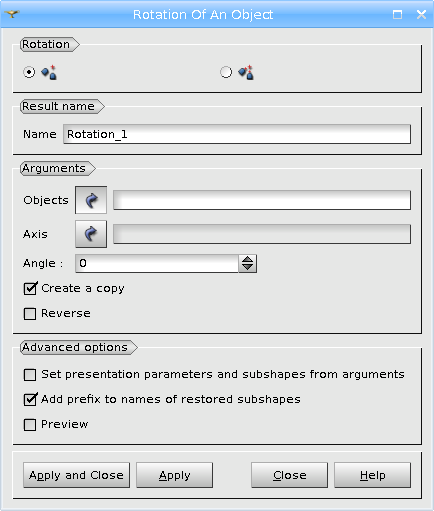Toggle Add prefix to names checkbox
The height and width of the screenshot is (511, 434).
click(30, 399)
